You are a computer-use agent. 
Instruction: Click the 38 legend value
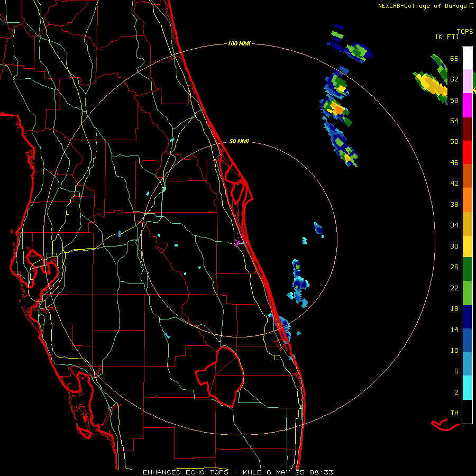point(454,204)
